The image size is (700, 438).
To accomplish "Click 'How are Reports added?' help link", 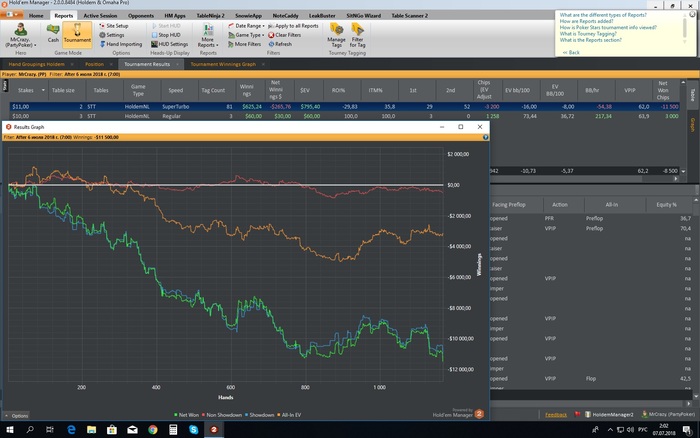I will tap(586, 21).
